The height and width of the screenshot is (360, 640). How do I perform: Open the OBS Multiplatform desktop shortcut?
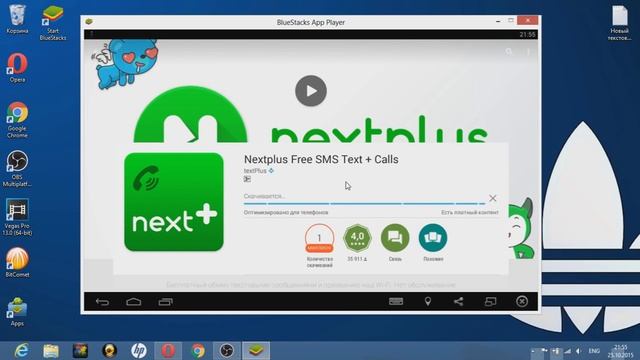coord(17,169)
